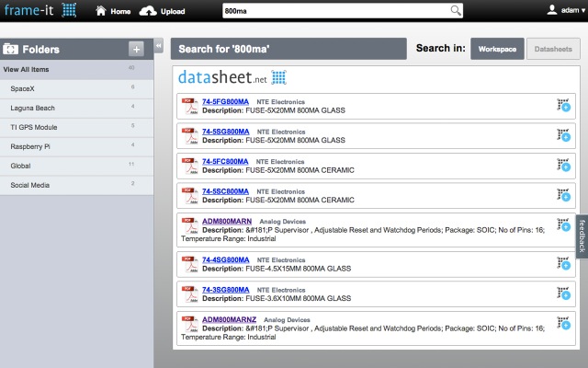Click the frame-it logo
This screenshot has width=588, height=368.
(40, 10)
